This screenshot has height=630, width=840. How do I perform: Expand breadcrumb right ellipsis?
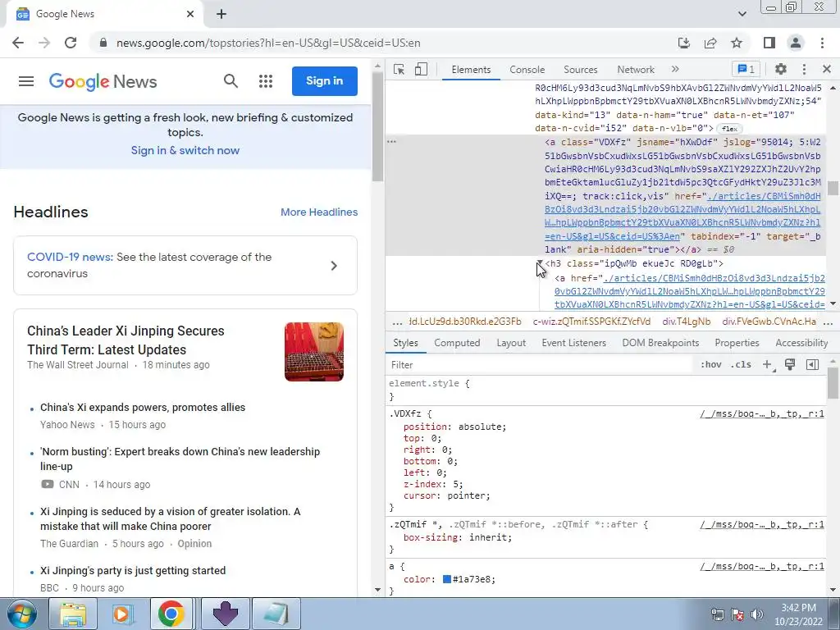tap(828, 322)
